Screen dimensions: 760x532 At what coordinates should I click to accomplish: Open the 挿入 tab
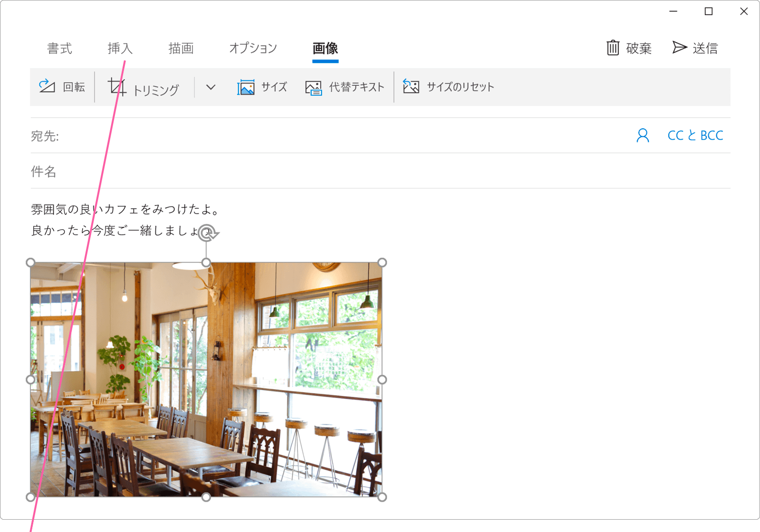[x=120, y=48]
